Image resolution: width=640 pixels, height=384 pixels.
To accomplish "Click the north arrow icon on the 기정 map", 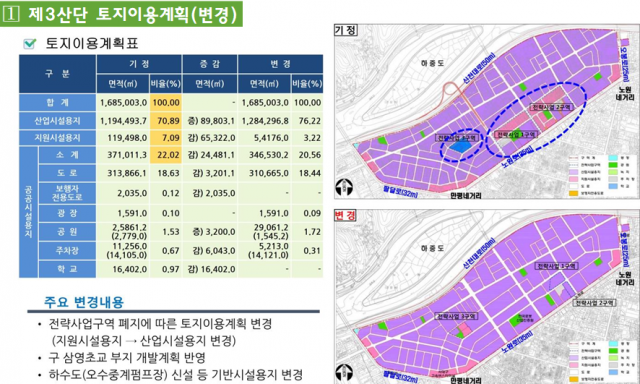I will 344,188.
